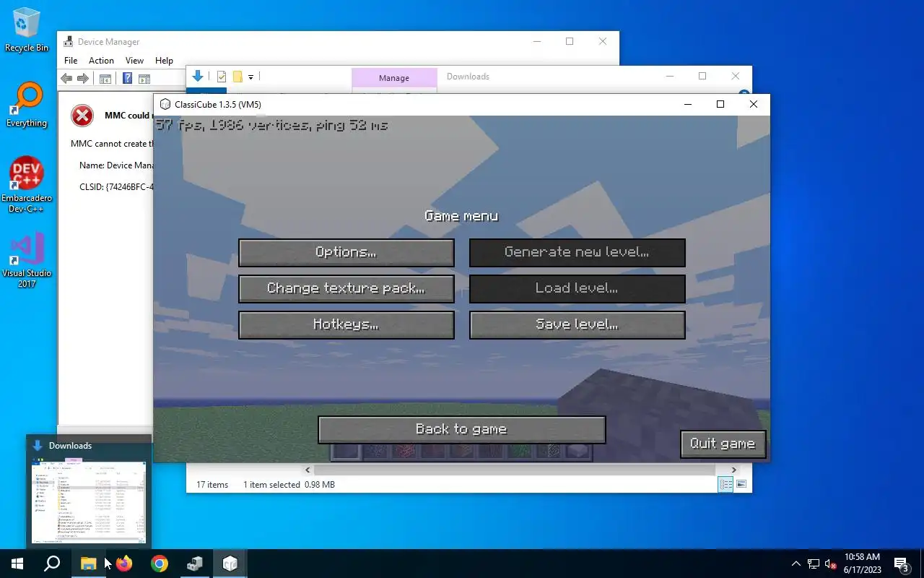This screenshot has height=578, width=924.
Task: Open the Hotkeys settings button
Action: click(x=346, y=325)
